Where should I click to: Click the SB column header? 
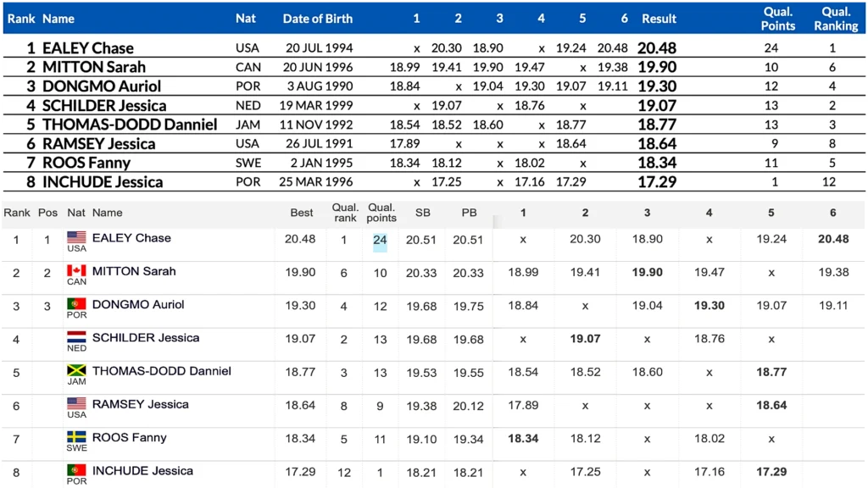pos(422,213)
